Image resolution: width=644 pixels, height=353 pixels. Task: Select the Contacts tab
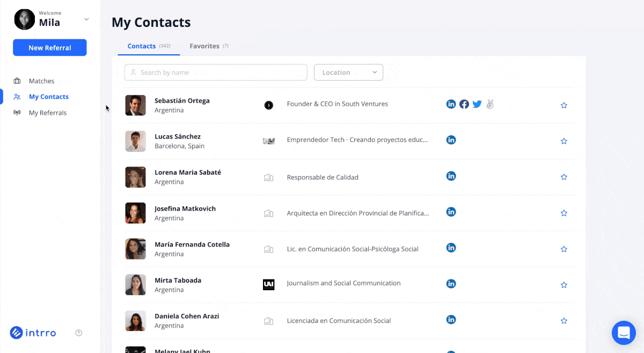point(148,46)
